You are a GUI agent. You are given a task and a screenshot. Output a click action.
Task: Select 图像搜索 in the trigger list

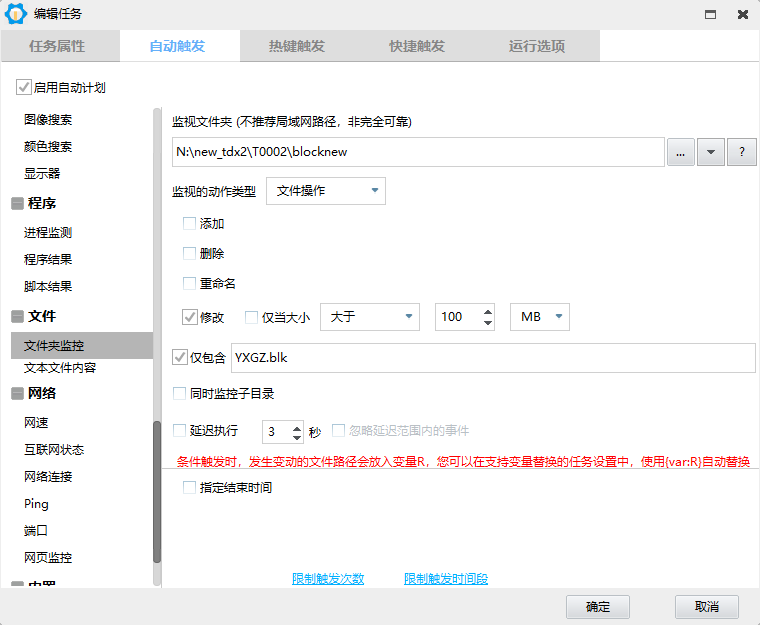coord(48,120)
